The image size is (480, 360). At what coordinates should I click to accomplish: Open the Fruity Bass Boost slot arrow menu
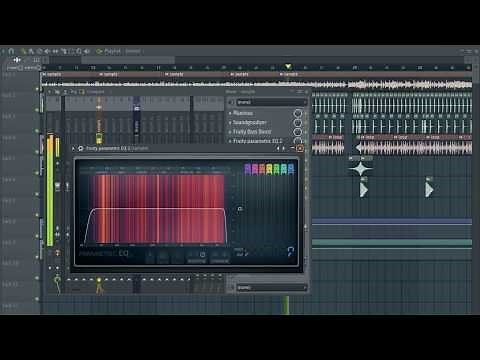coord(230,132)
